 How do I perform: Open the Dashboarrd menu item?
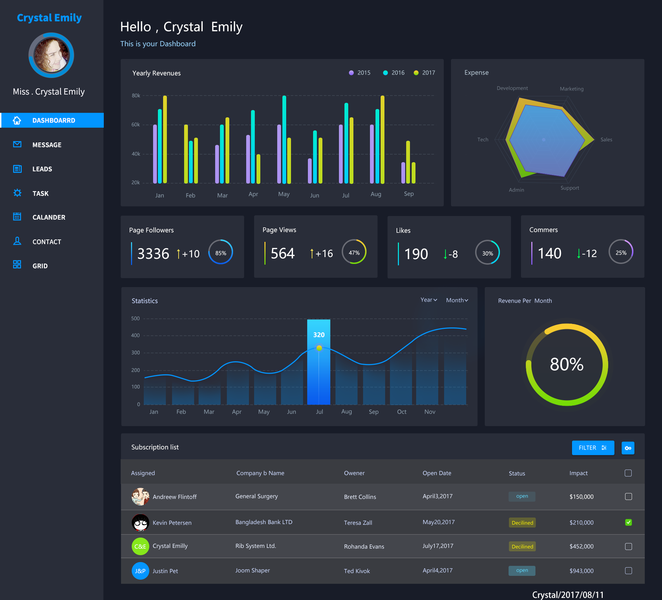(52, 120)
